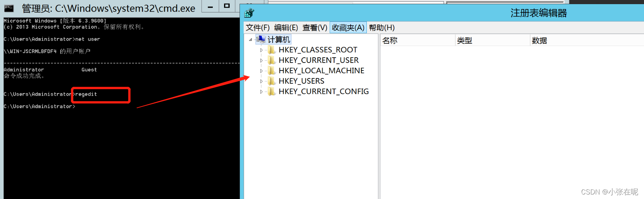Open the 查看(V) menu

tap(315, 28)
